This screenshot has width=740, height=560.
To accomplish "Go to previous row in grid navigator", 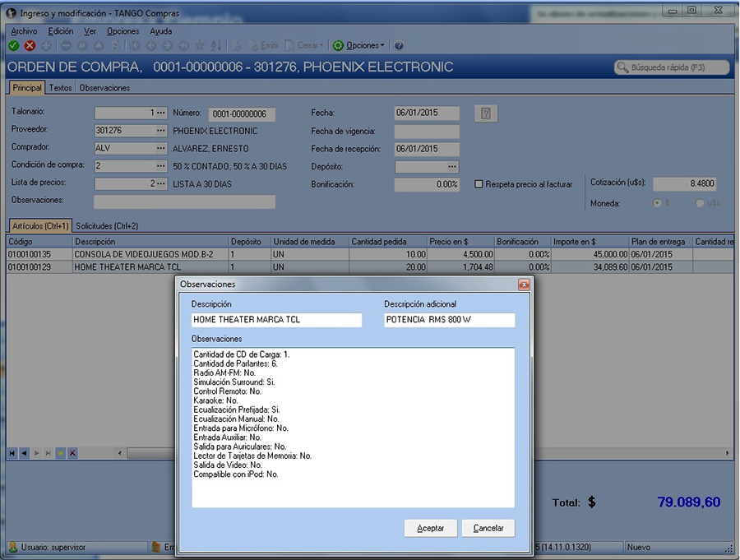I will 24,453.
